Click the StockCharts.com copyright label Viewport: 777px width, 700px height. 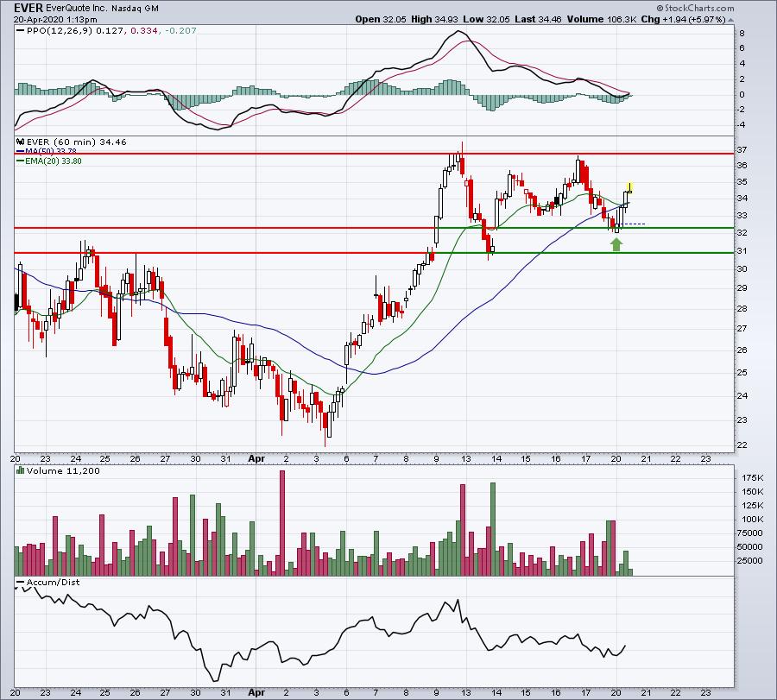pyautogui.click(x=695, y=8)
